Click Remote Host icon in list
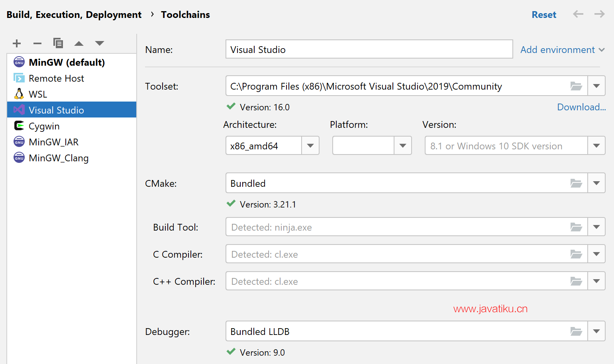 (19, 78)
